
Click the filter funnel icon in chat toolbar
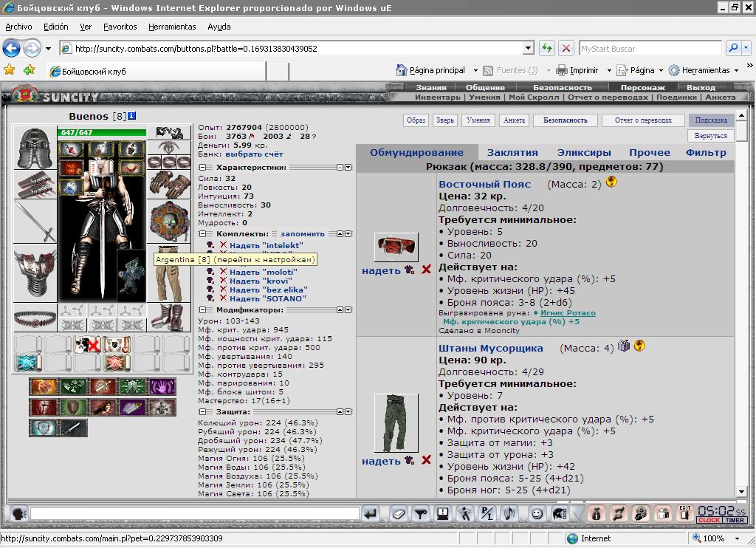pyautogui.click(x=420, y=514)
